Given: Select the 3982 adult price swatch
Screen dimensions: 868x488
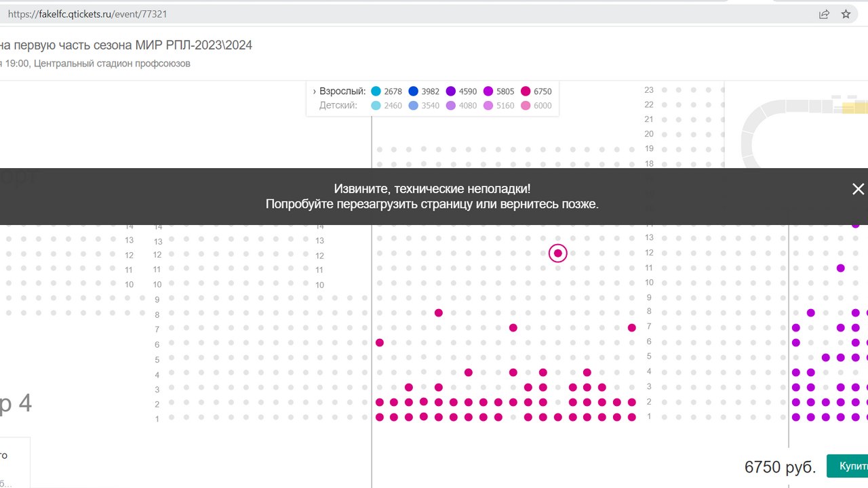Looking at the screenshot, I should coord(414,91).
